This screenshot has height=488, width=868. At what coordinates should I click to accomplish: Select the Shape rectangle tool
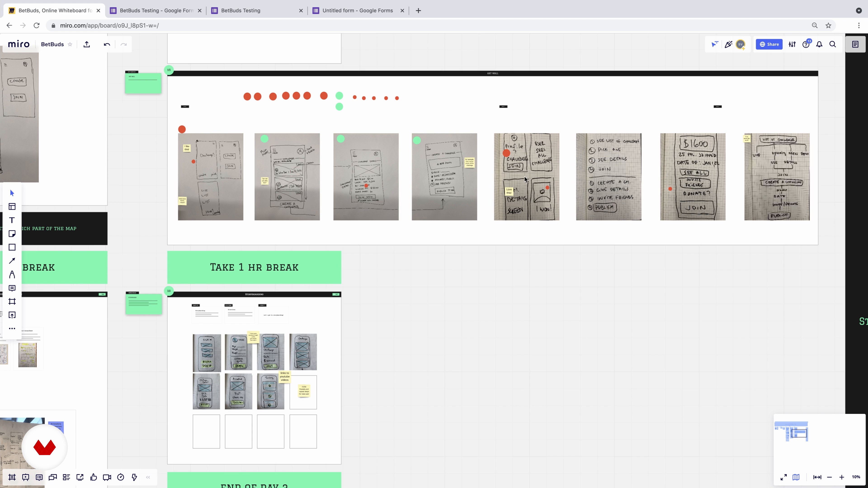click(x=12, y=247)
